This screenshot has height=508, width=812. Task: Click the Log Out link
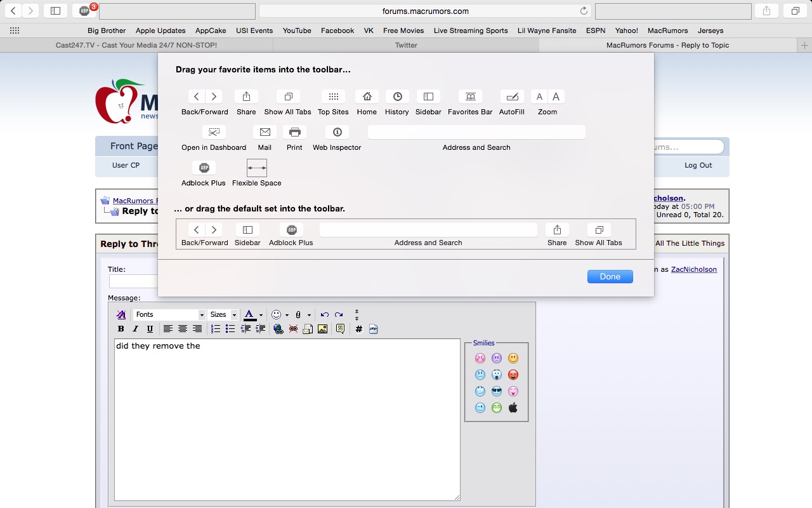click(698, 165)
